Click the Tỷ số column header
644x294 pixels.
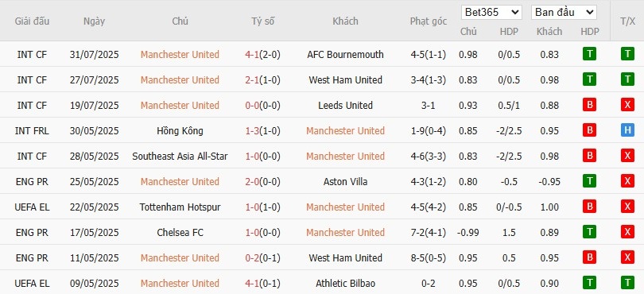[x=263, y=21]
